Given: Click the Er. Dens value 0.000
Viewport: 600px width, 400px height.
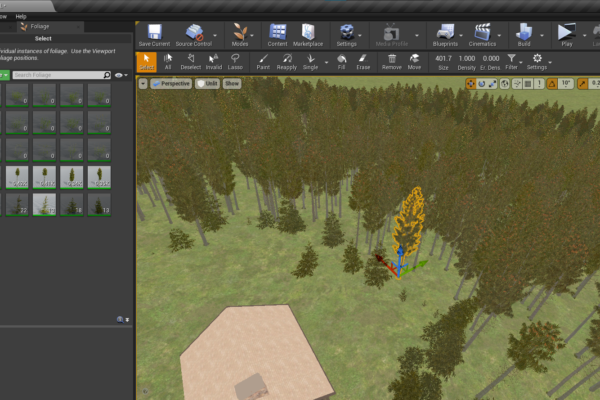Looking at the screenshot, I should (491, 58).
